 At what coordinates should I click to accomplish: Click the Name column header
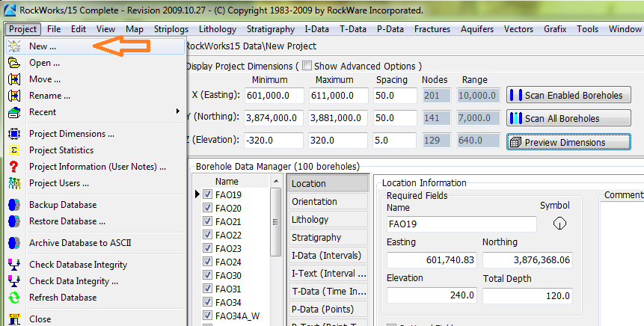227,181
